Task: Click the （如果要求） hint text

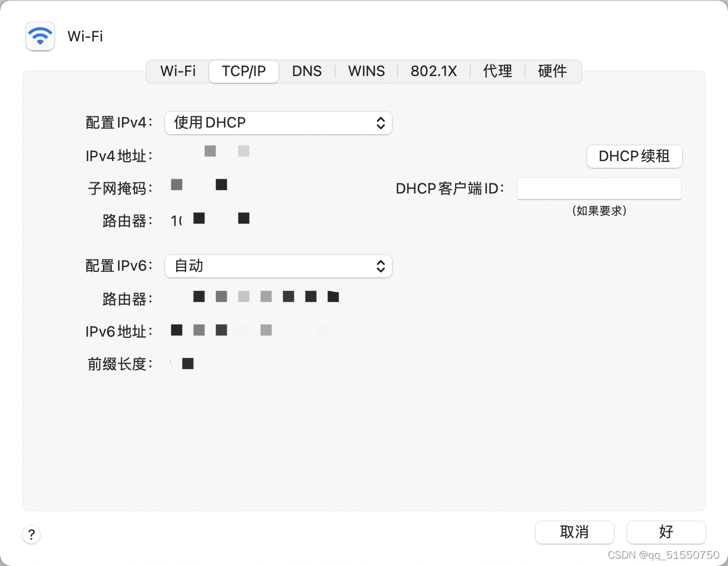Action: pyautogui.click(x=599, y=211)
